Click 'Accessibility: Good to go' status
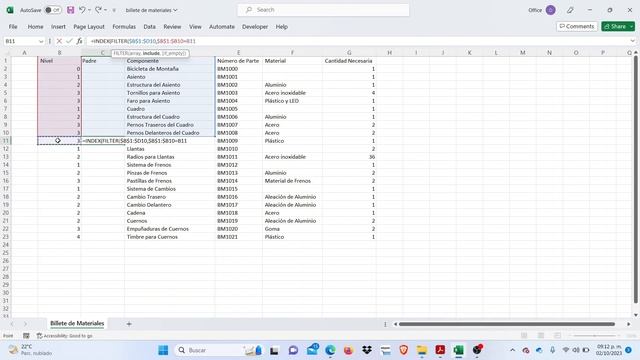640x360 pixels. 64,336
